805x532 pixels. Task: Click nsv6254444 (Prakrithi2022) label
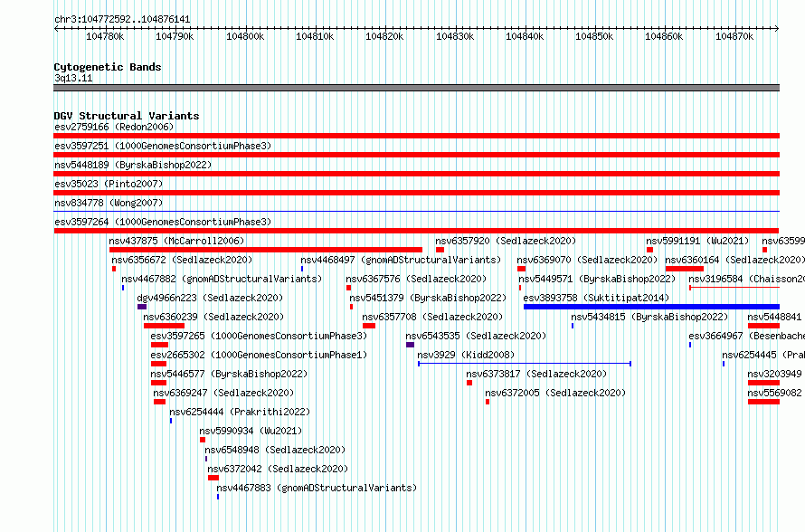pos(240,412)
